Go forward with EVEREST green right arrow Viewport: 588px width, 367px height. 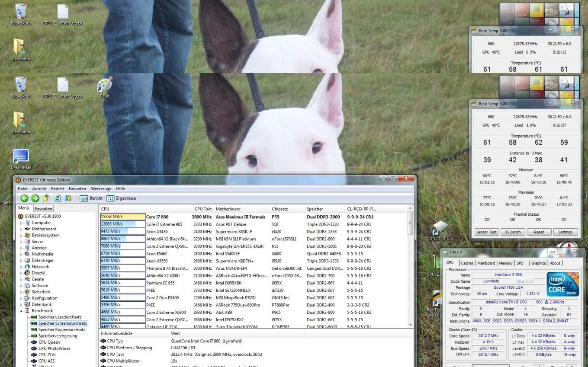coord(35,198)
